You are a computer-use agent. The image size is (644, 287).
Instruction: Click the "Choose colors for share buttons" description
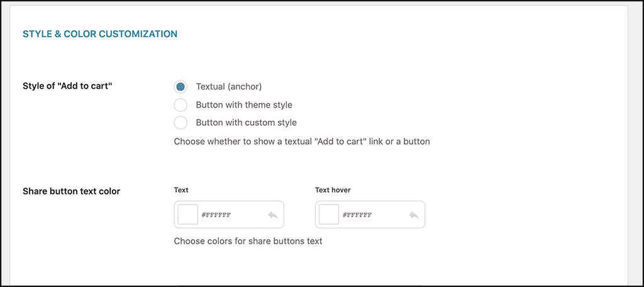point(248,241)
